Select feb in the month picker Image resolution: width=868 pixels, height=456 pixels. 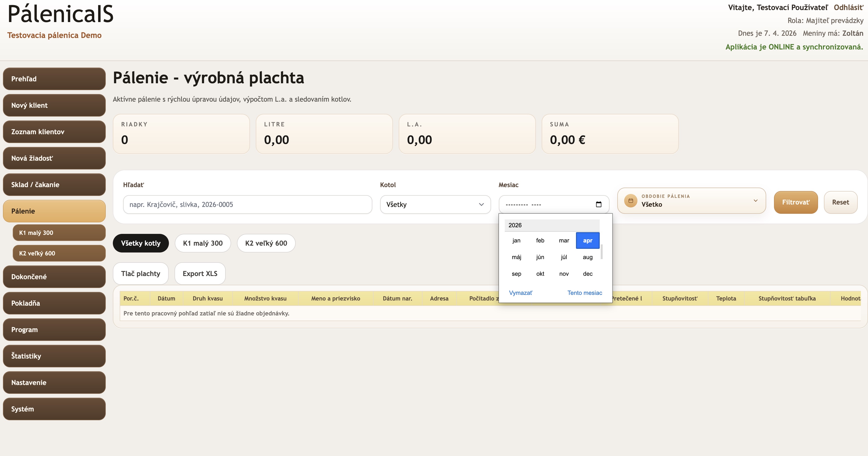(540, 240)
